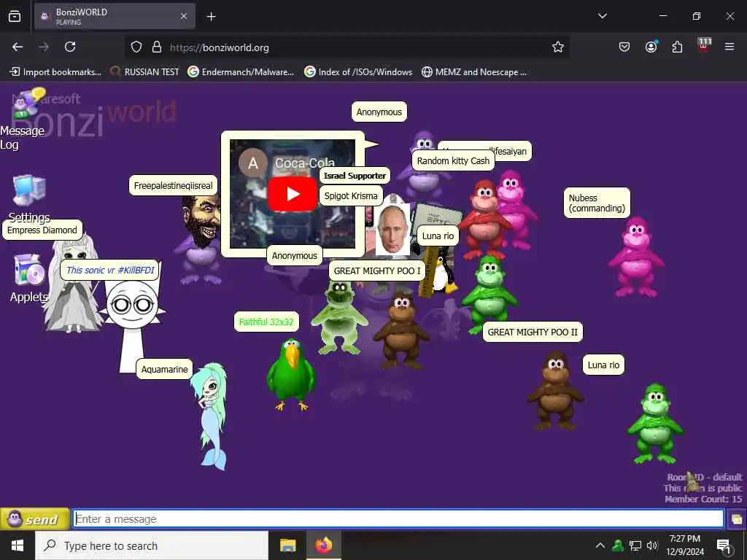This screenshot has width=747, height=560.
Task: Open a new browser tab
Action: (211, 17)
